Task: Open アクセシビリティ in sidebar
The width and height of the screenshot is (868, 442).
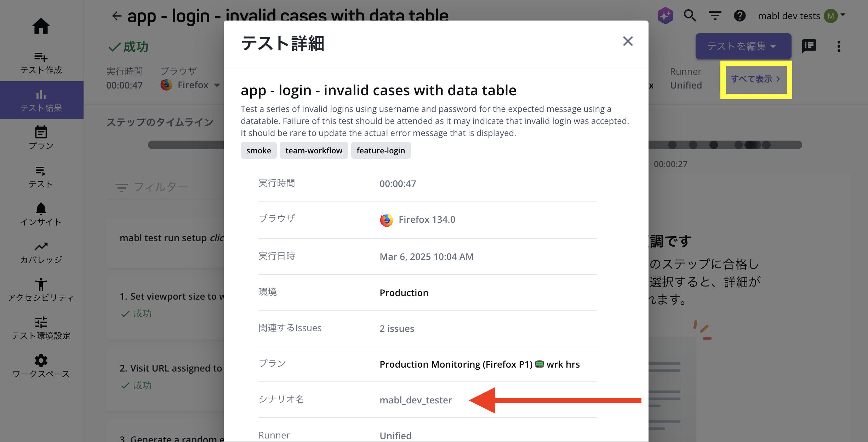Action: pos(41,290)
